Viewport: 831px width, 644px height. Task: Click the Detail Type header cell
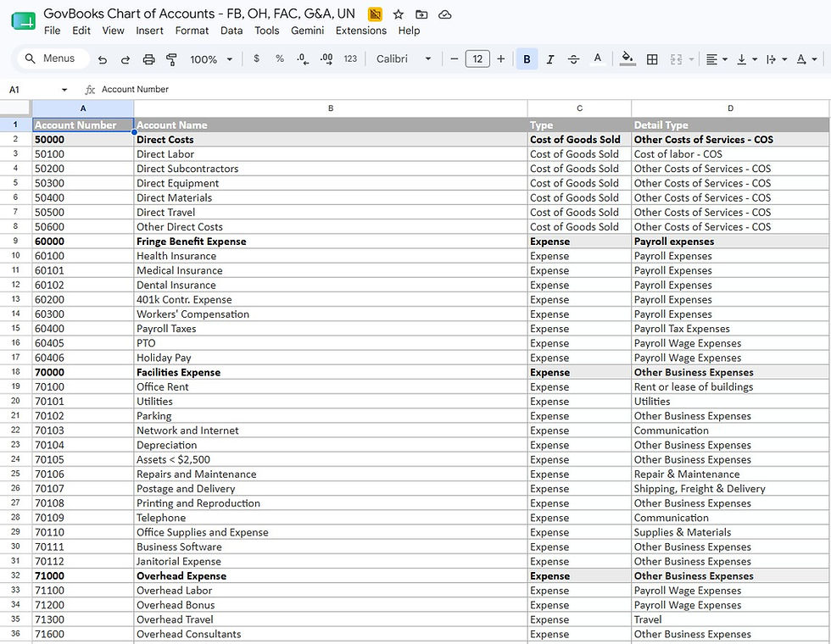[x=730, y=125]
